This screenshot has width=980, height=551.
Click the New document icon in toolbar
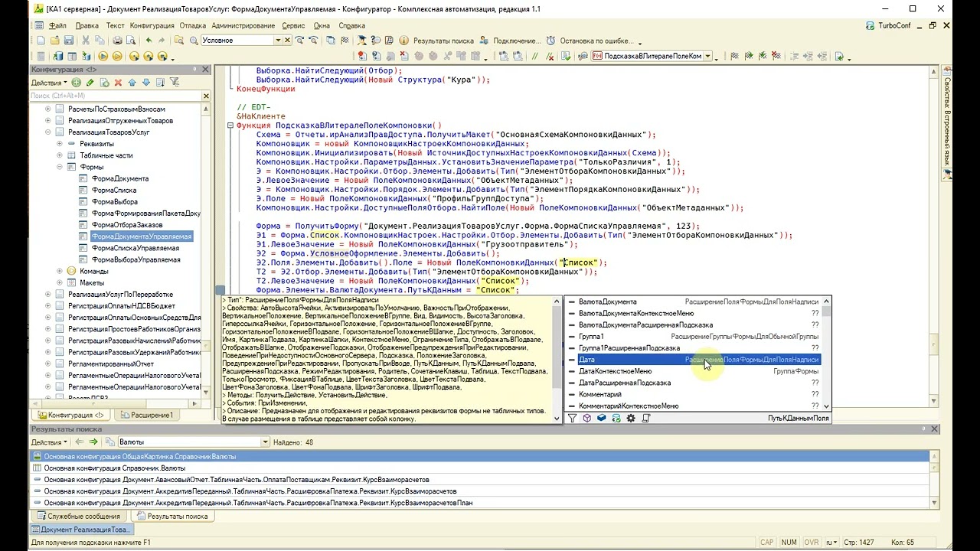tap(41, 41)
